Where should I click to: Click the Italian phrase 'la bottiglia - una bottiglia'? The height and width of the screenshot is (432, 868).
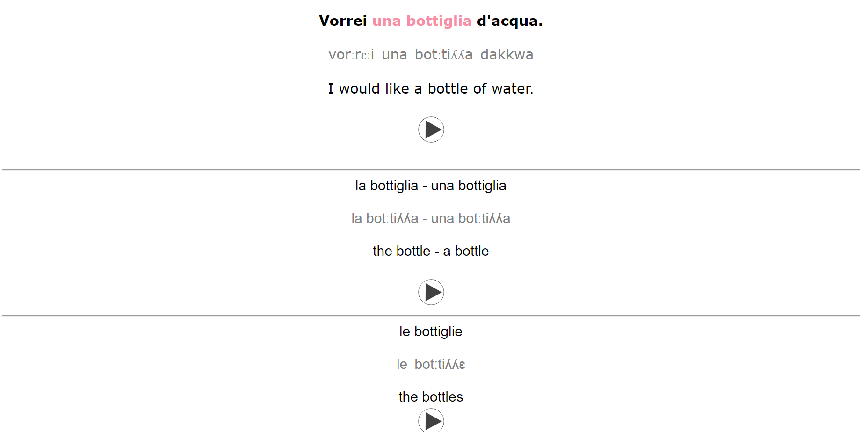(431, 186)
